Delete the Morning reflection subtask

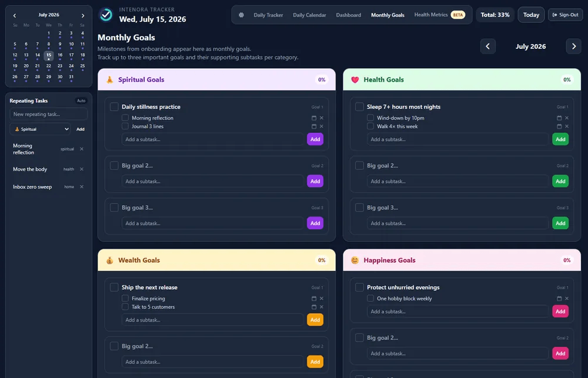(322, 118)
